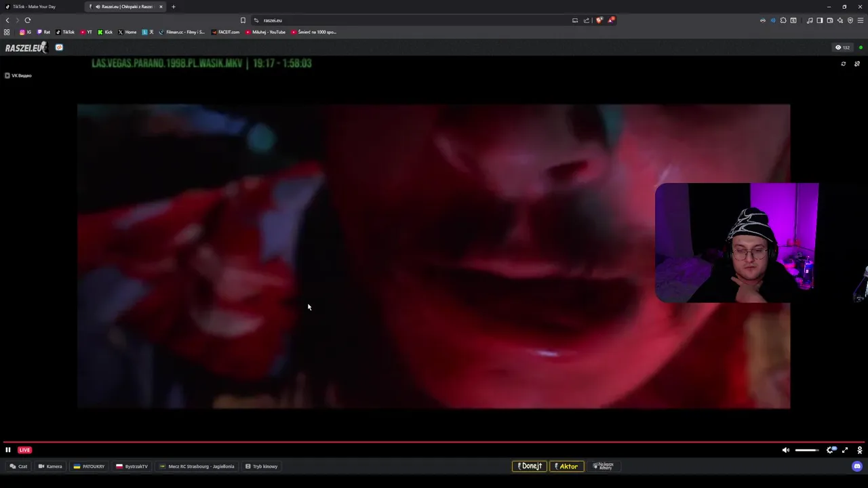Switch to the BystrzakTV stream

132,466
